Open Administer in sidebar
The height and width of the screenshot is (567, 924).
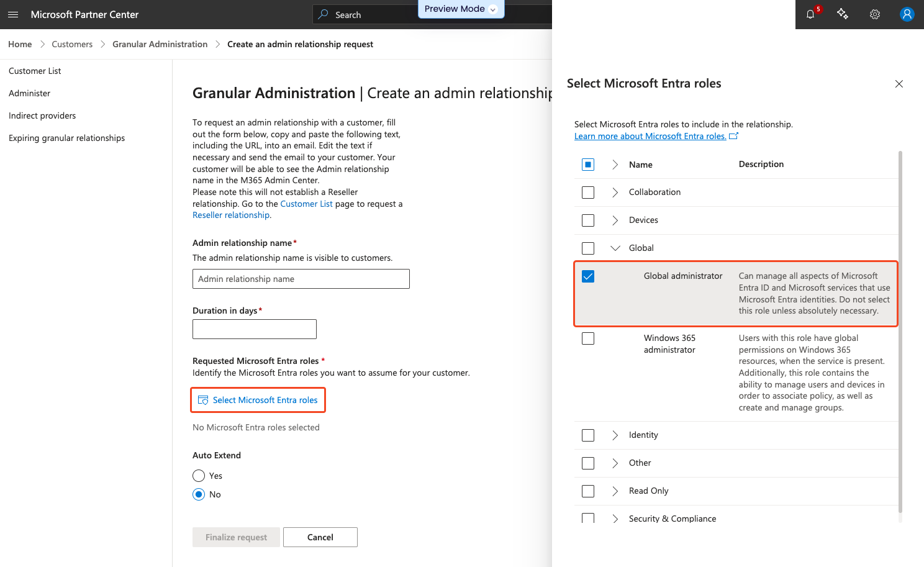pyautogui.click(x=29, y=93)
